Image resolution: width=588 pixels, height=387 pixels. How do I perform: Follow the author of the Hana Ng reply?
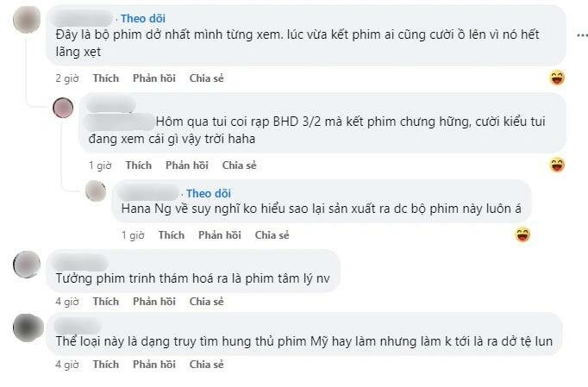pyautogui.click(x=208, y=193)
